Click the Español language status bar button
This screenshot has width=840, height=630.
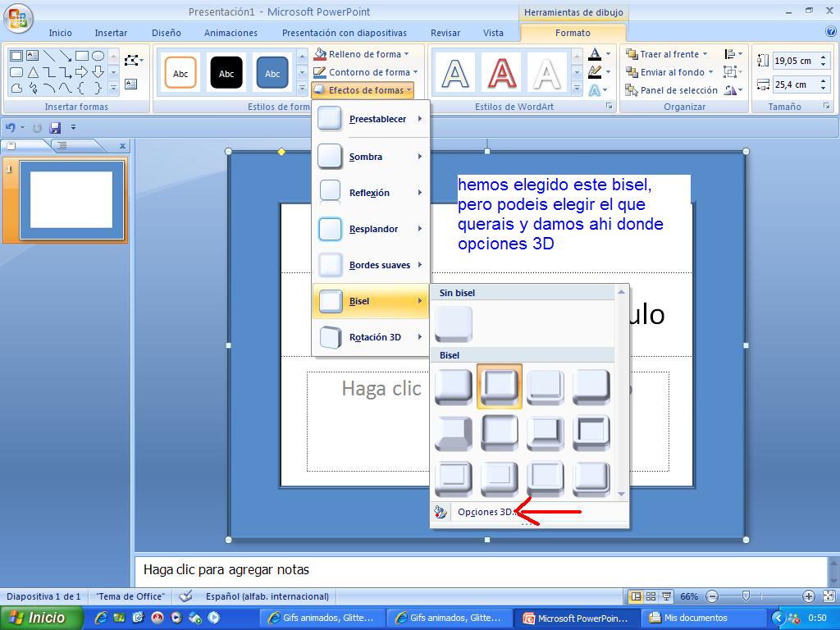tap(267, 596)
